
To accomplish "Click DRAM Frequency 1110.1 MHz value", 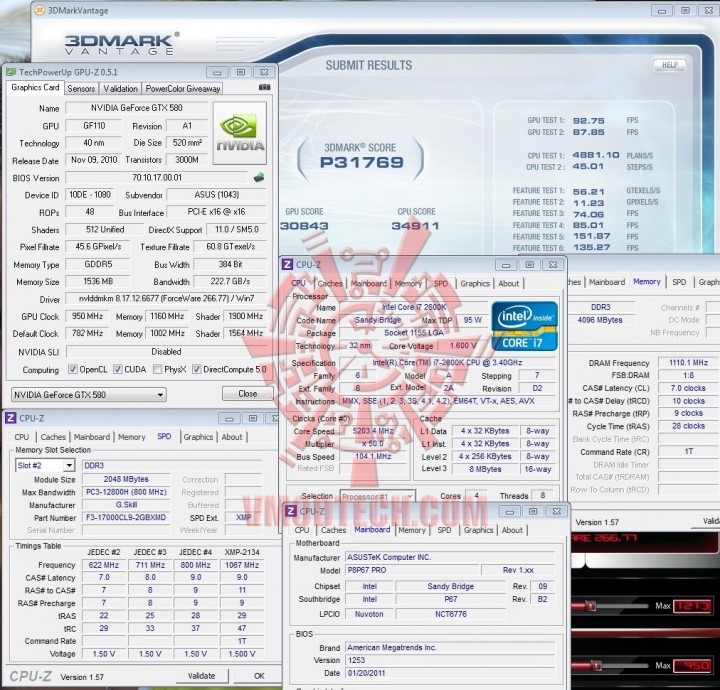I will click(x=688, y=363).
